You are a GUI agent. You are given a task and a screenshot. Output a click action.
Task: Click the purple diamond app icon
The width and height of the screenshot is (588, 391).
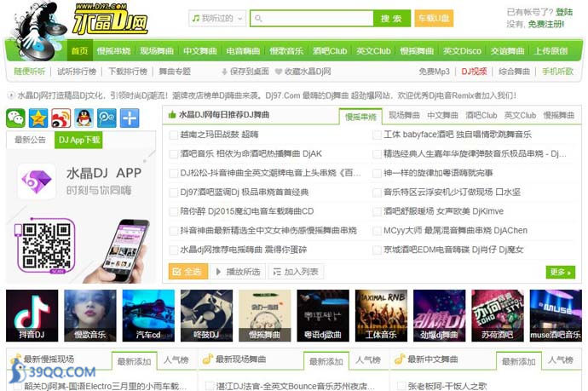[x=37, y=181]
